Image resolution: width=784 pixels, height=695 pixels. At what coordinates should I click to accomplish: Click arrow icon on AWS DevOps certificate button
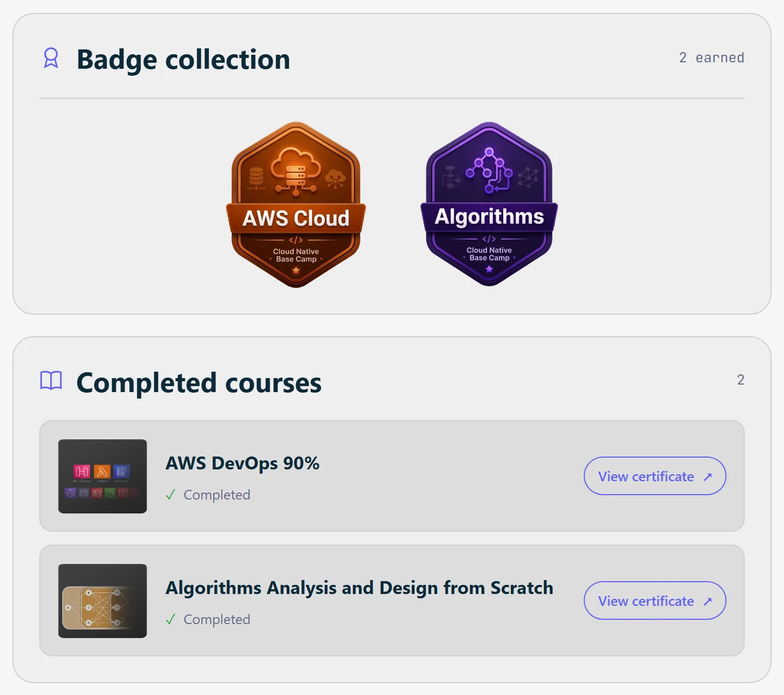coord(708,476)
